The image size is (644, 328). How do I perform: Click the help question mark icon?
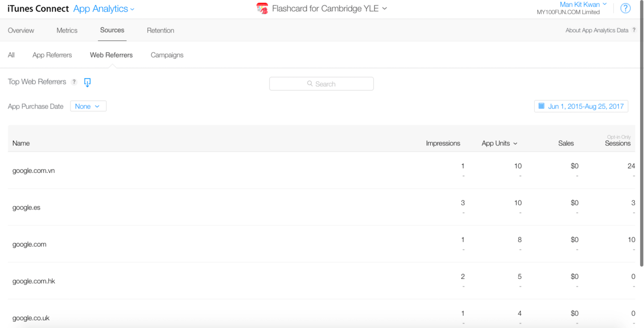625,9
